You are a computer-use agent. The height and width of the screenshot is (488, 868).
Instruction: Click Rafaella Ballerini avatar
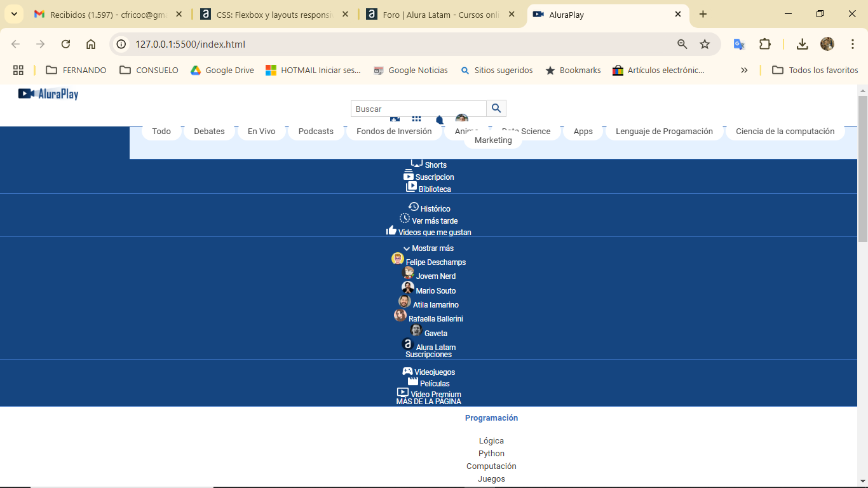[x=400, y=316]
